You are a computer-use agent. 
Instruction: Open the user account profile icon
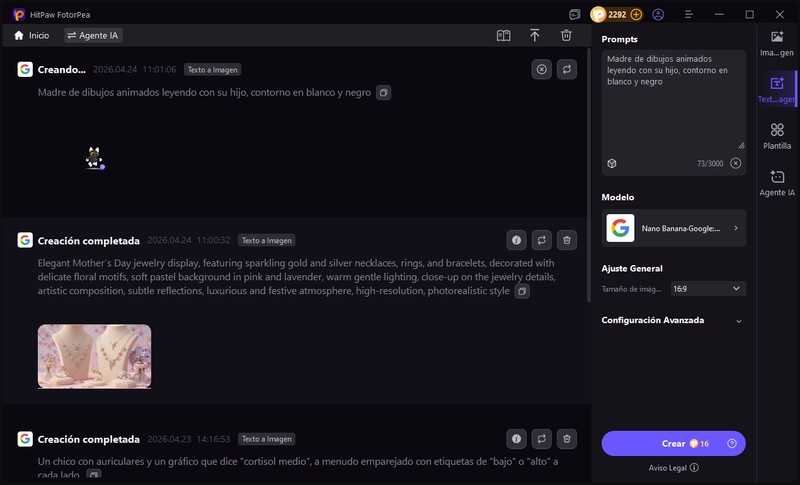(658, 15)
